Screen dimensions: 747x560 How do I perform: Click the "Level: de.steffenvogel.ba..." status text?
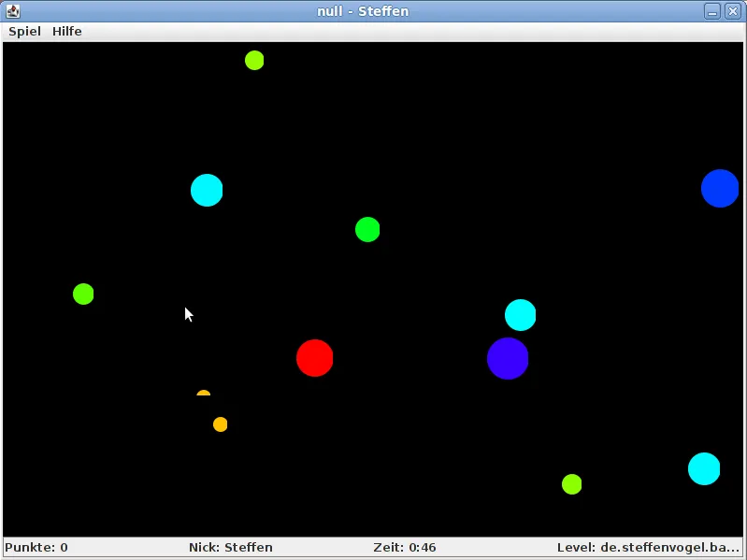pyautogui.click(x=648, y=548)
